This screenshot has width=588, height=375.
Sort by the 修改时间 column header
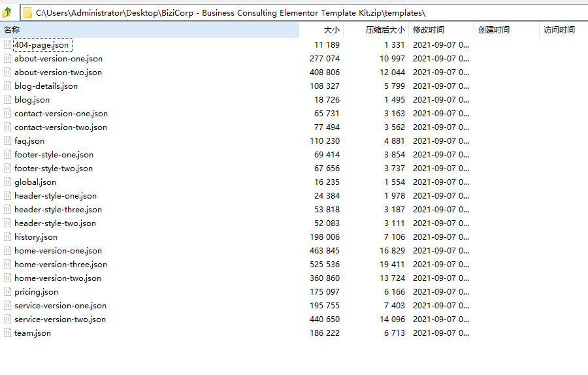coord(442,30)
